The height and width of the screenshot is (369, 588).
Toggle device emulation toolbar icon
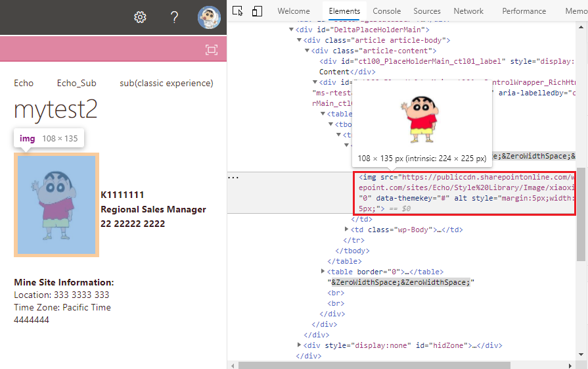click(257, 11)
